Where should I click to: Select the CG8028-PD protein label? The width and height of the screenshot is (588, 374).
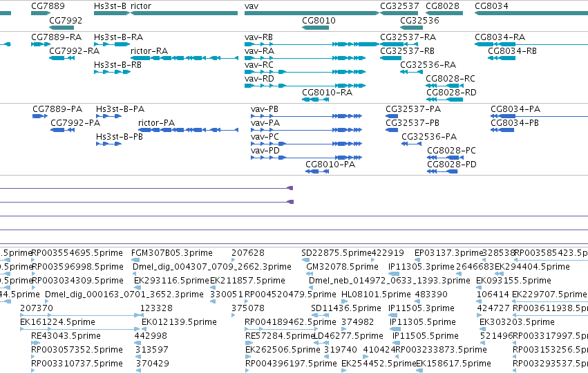click(x=452, y=165)
